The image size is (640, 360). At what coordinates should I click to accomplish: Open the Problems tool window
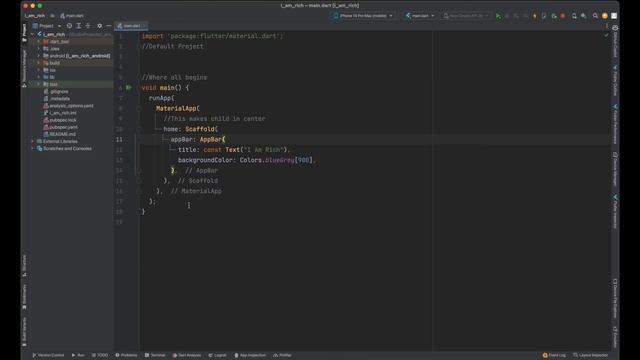[126, 355]
